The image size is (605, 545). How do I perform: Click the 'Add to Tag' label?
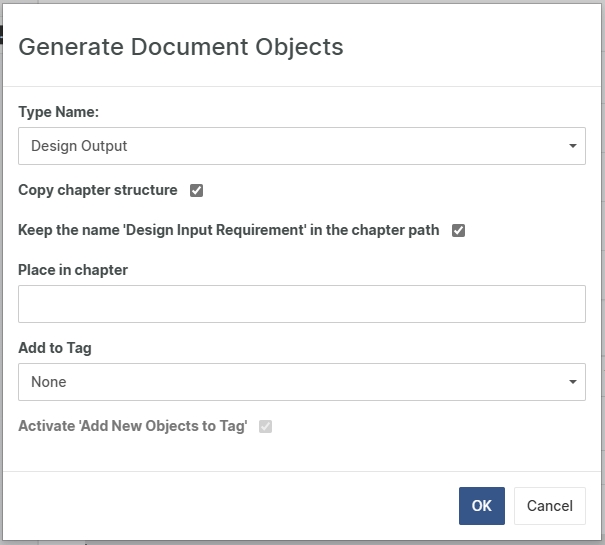click(55, 348)
